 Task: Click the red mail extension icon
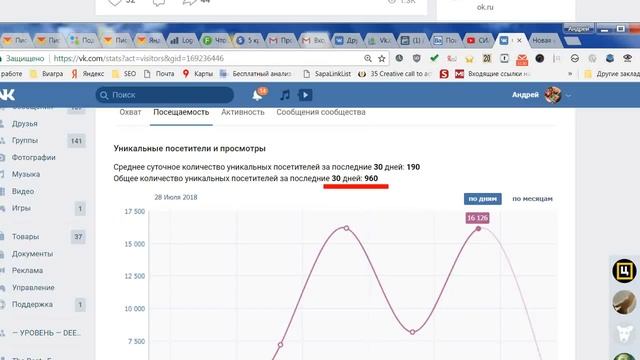[522, 59]
